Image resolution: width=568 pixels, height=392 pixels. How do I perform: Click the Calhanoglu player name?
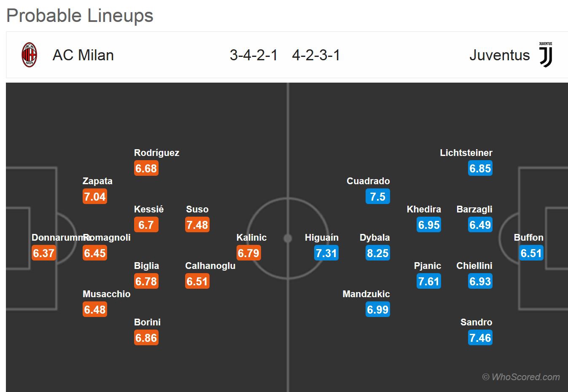(210, 266)
